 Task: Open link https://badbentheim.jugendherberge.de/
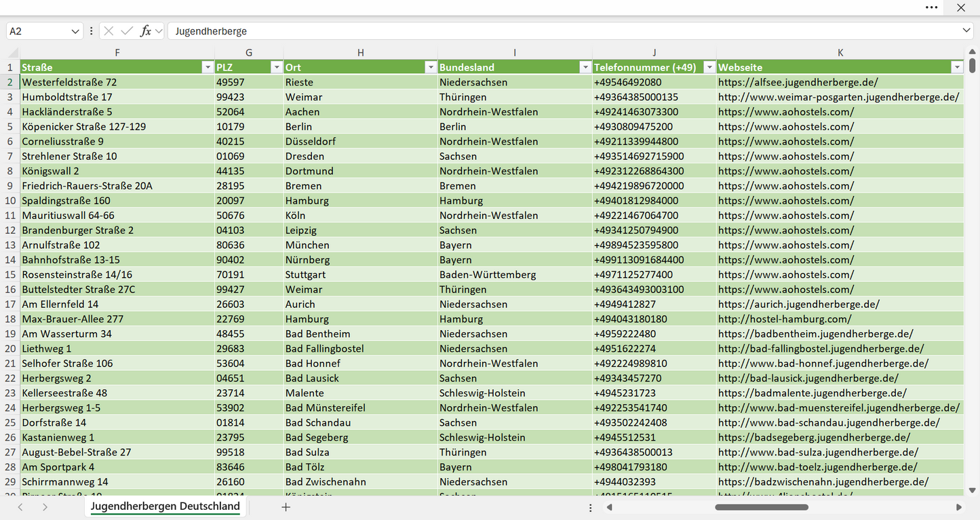[x=816, y=334]
